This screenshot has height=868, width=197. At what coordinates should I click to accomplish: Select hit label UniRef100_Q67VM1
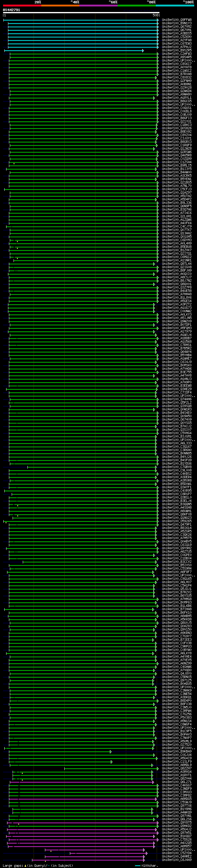click(177, 30)
